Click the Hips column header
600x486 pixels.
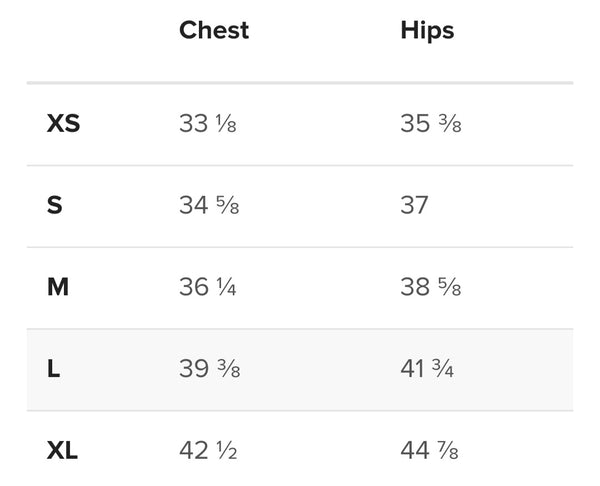click(x=427, y=31)
